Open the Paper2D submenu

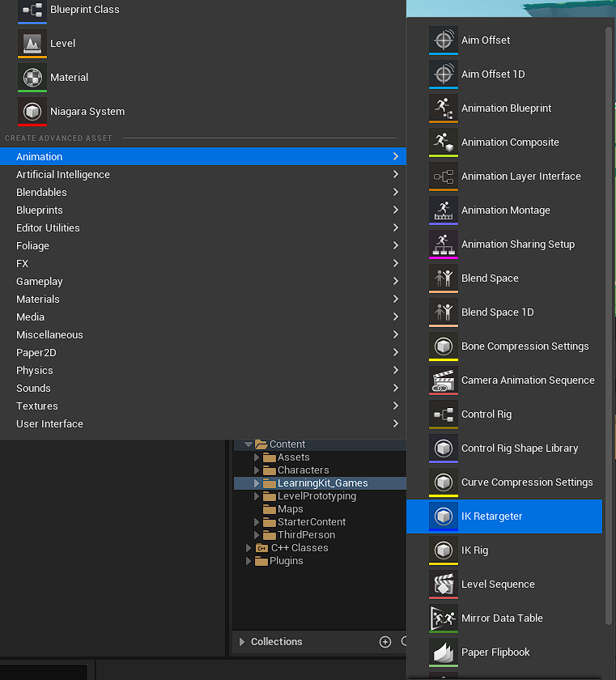point(203,352)
